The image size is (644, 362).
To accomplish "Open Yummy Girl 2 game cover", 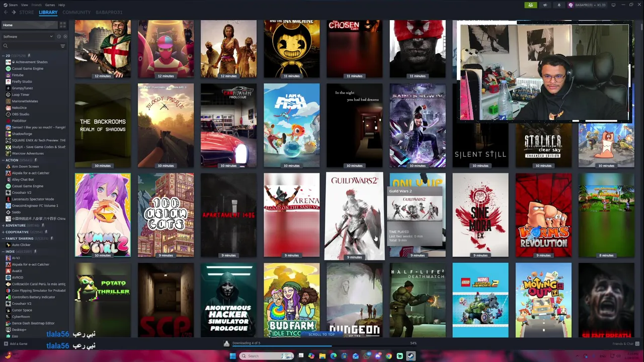I will [103, 215].
